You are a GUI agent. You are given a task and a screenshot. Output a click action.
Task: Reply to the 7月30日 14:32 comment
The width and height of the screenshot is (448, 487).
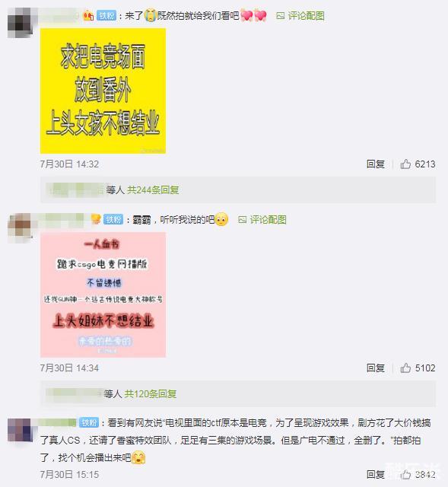(376, 164)
